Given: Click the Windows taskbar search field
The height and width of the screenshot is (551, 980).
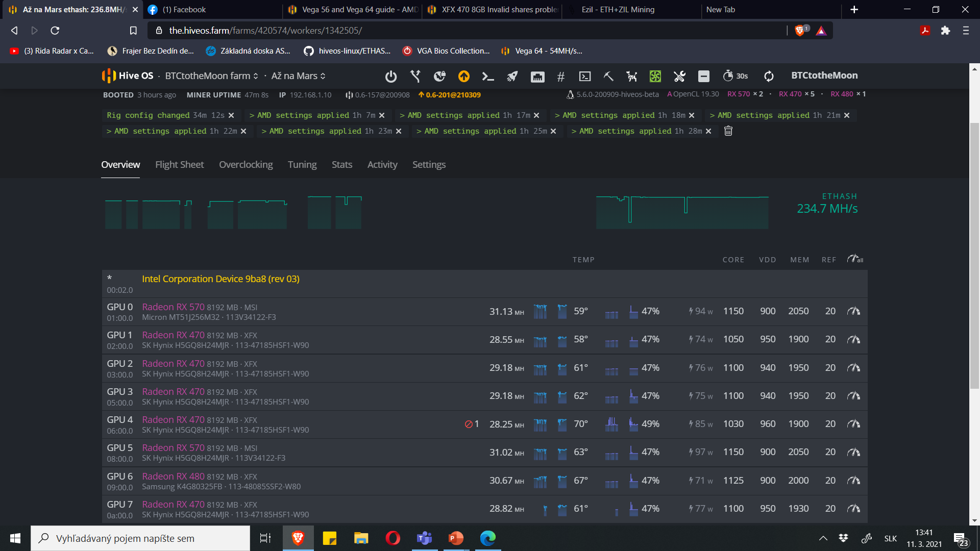Looking at the screenshot, I should point(140,538).
